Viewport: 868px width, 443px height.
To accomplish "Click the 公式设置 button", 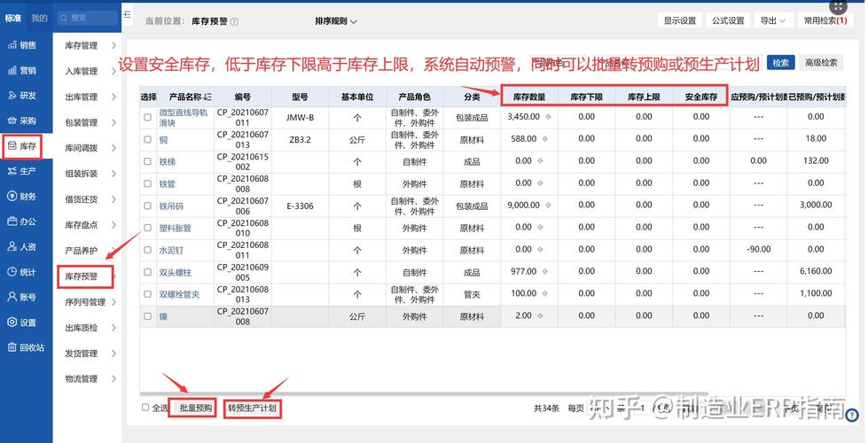I will point(728,20).
